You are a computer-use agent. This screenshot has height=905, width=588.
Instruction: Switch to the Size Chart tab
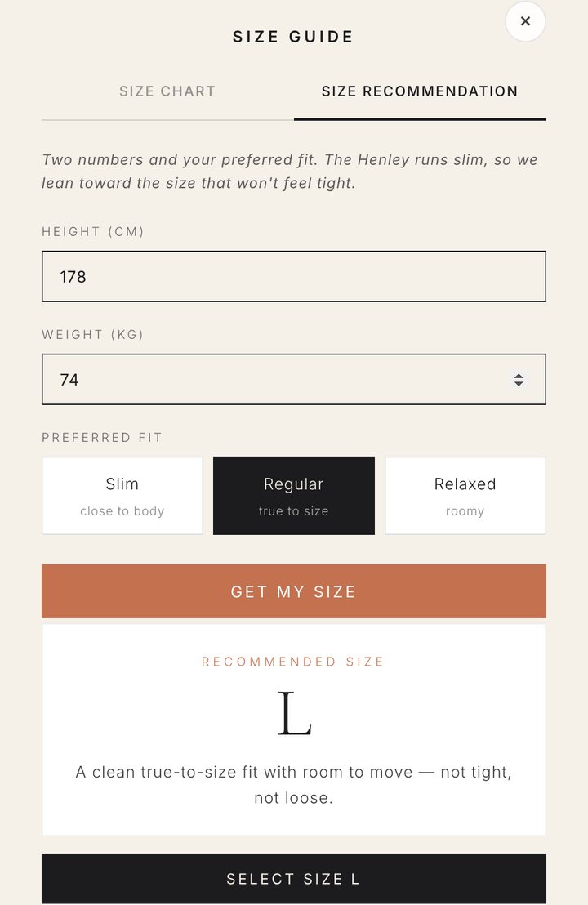tap(167, 91)
